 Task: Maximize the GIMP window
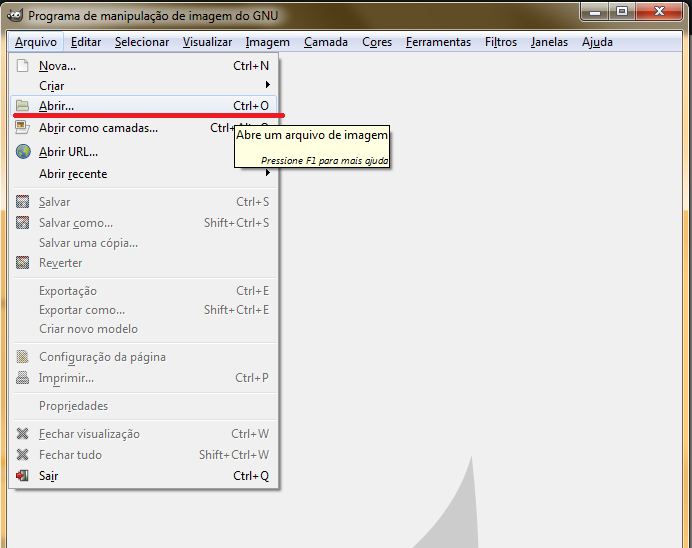622,11
